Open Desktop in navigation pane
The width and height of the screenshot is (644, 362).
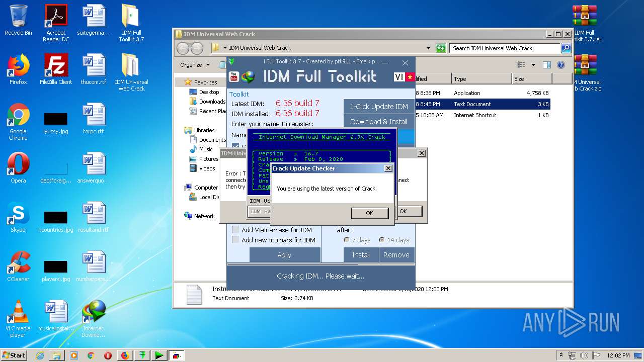[204, 92]
